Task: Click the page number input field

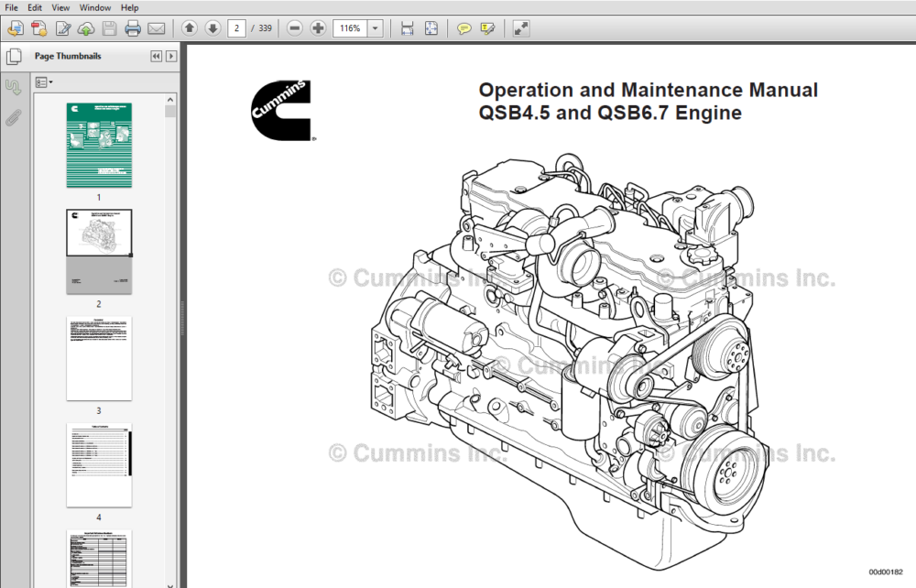Action: (236, 28)
